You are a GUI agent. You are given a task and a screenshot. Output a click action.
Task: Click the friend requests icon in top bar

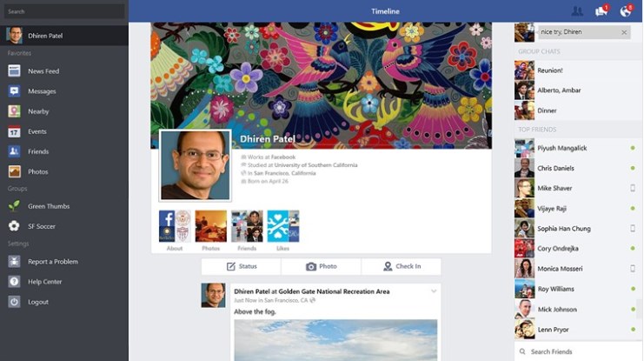coord(577,11)
